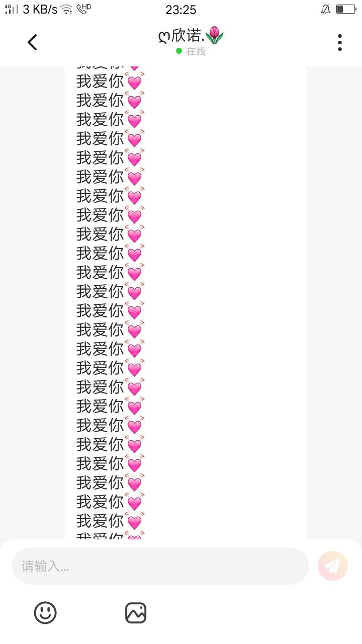Tap the 4G signal strength indicator
Screen dimensions: 362x644
(12, 9)
